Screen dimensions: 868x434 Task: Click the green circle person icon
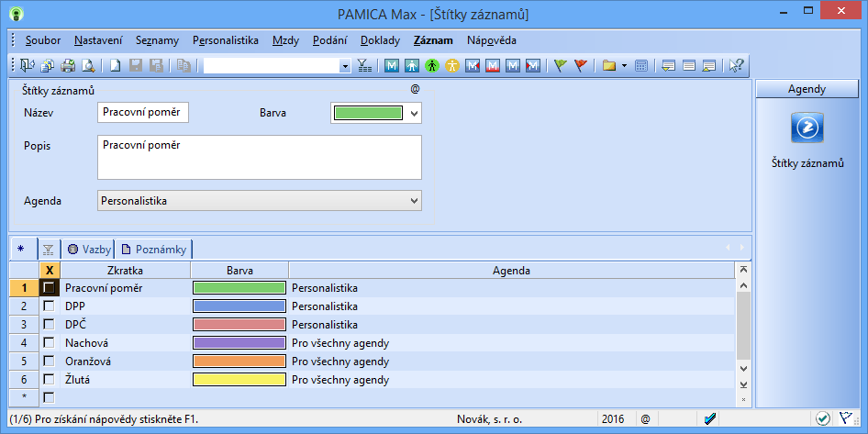coord(432,66)
